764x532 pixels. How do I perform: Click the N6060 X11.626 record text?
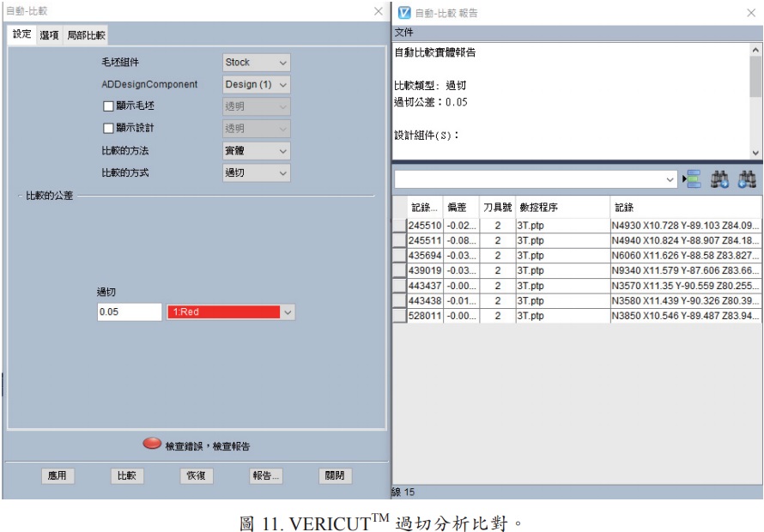(x=685, y=256)
